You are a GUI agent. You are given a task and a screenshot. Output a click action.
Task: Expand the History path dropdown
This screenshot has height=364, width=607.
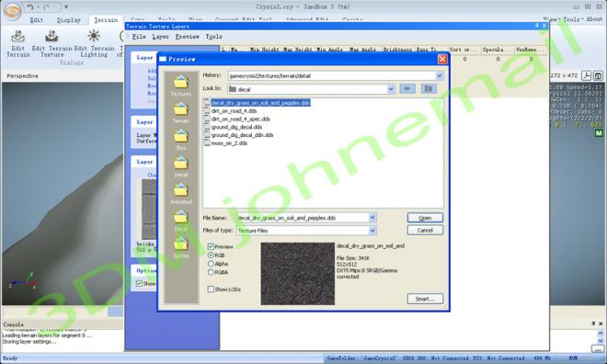point(439,75)
